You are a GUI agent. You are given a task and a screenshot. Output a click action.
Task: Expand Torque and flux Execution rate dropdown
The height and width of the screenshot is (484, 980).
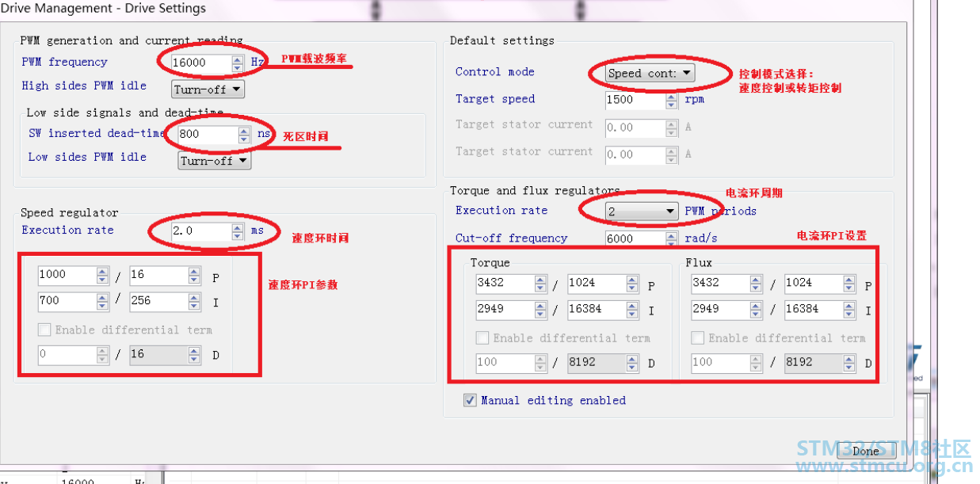(x=642, y=211)
